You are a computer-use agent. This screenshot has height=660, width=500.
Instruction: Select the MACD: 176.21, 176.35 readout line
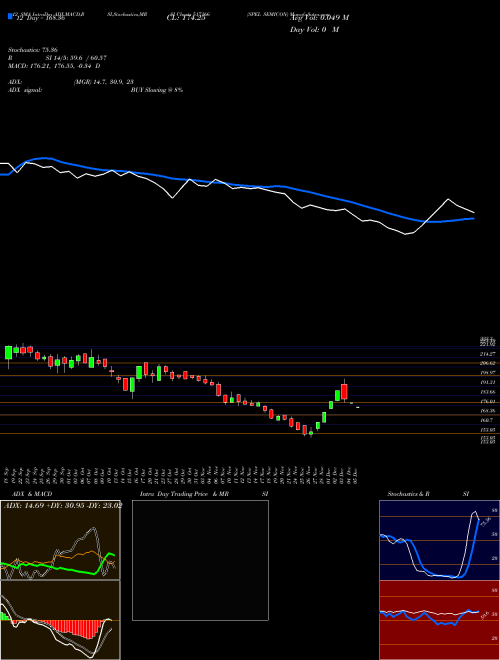[54, 66]
